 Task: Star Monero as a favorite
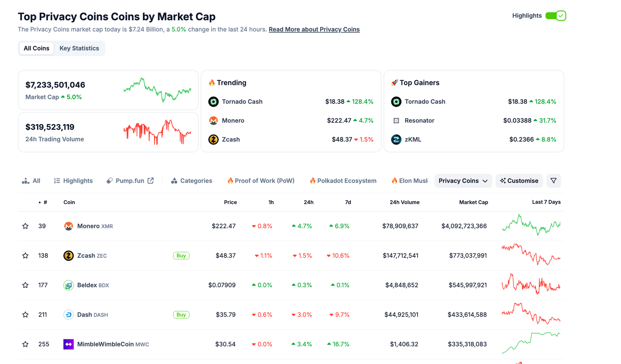(x=25, y=226)
